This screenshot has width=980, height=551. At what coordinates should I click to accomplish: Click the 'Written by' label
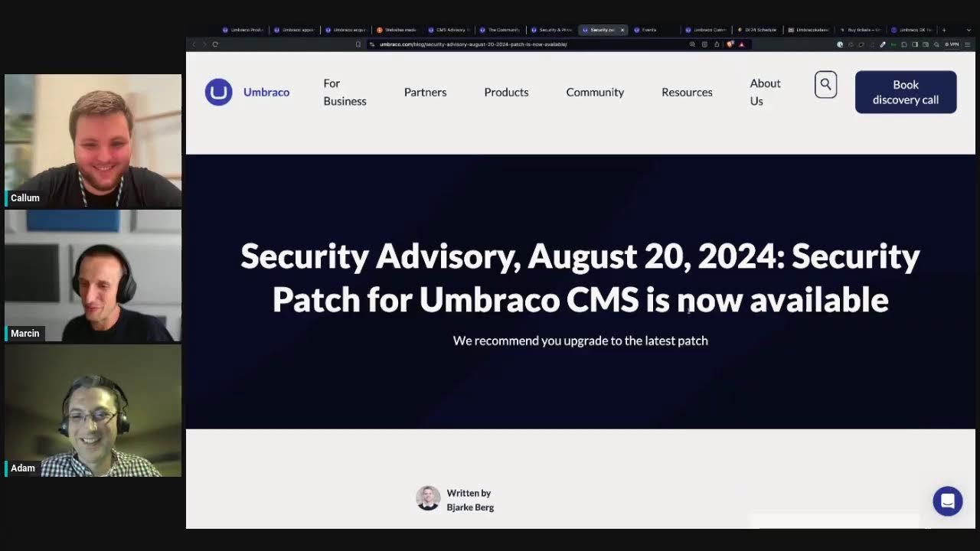point(469,494)
